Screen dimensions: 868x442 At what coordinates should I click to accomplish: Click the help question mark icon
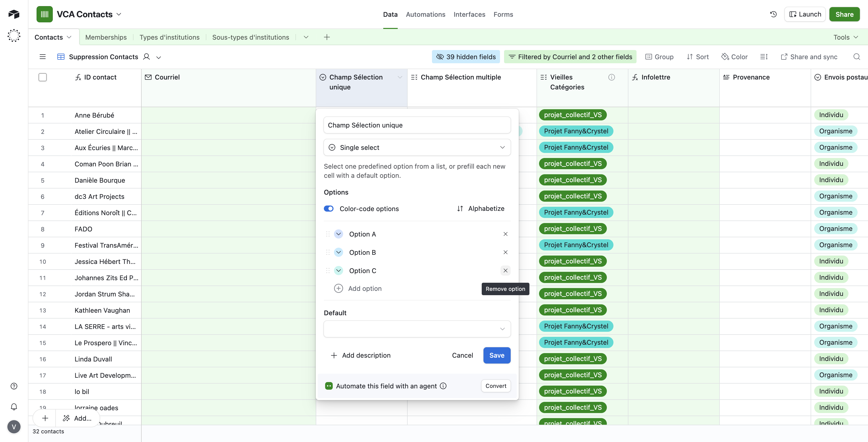point(14,386)
